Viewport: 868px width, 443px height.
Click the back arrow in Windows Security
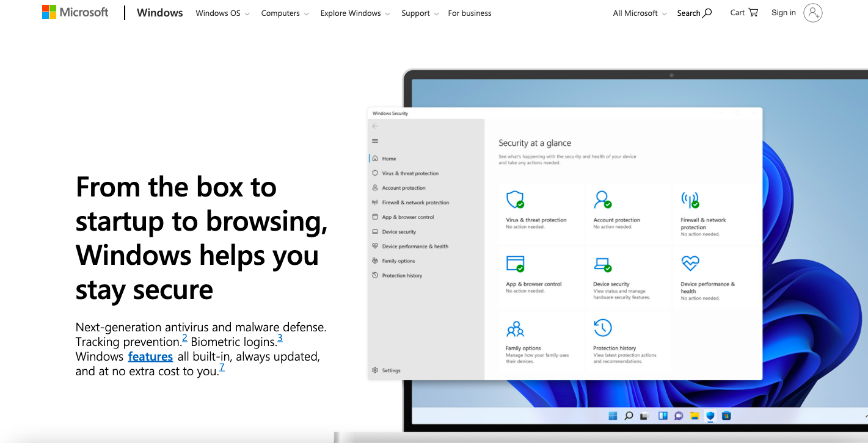(375, 126)
